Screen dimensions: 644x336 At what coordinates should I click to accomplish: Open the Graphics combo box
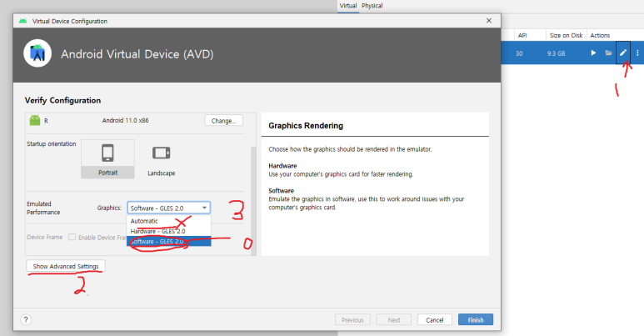(169, 208)
